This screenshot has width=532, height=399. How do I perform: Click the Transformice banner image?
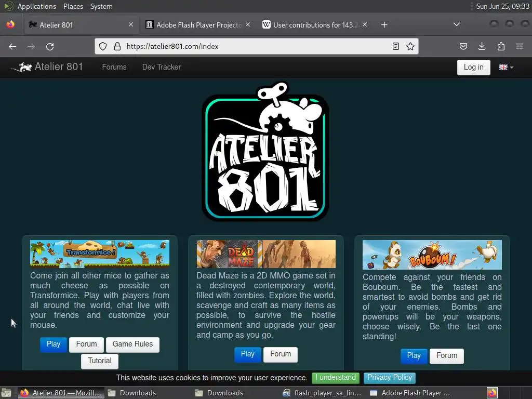[x=99, y=254]
